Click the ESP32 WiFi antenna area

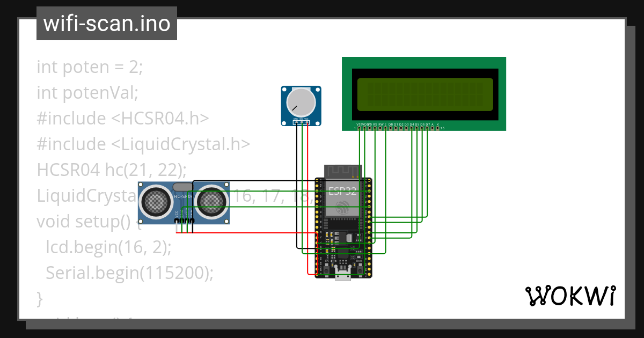tap(343, 172)
